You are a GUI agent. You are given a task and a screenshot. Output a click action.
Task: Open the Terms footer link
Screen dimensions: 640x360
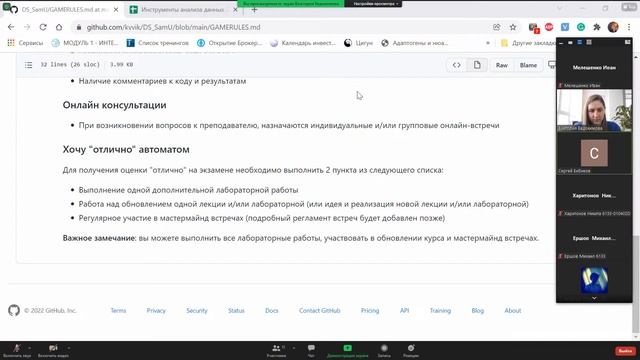(x=118, y=311)
